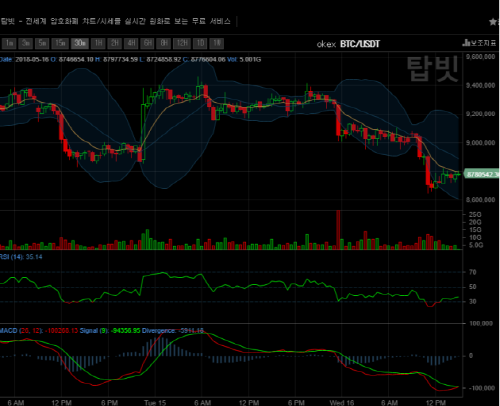Switch chart to 2H timeframe
500x406 pixels.
click(x=115, y=43)
